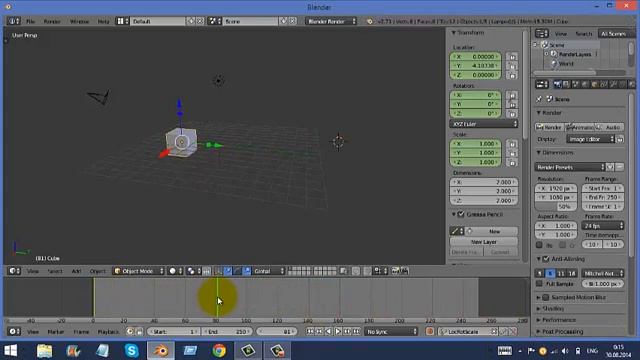Image resolution: width=640 pixels, height=360 pixels.
Task: Click the Animation render button
Action: [580, 127]
